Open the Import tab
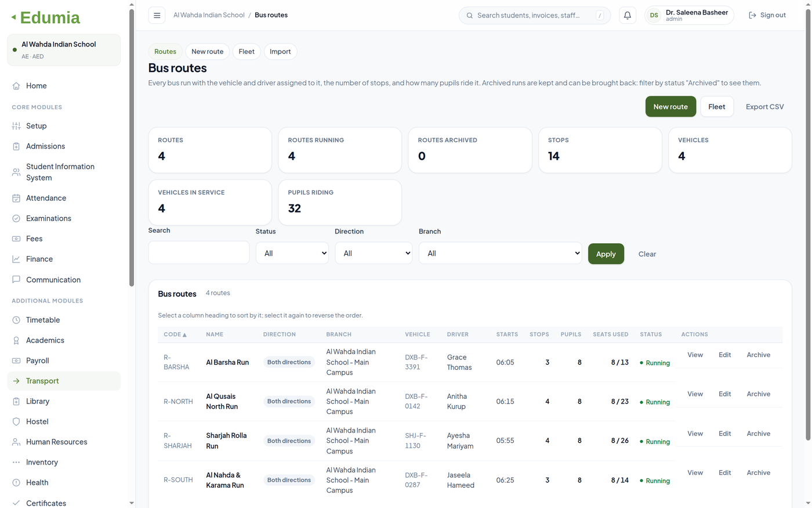 click(280, 52)
